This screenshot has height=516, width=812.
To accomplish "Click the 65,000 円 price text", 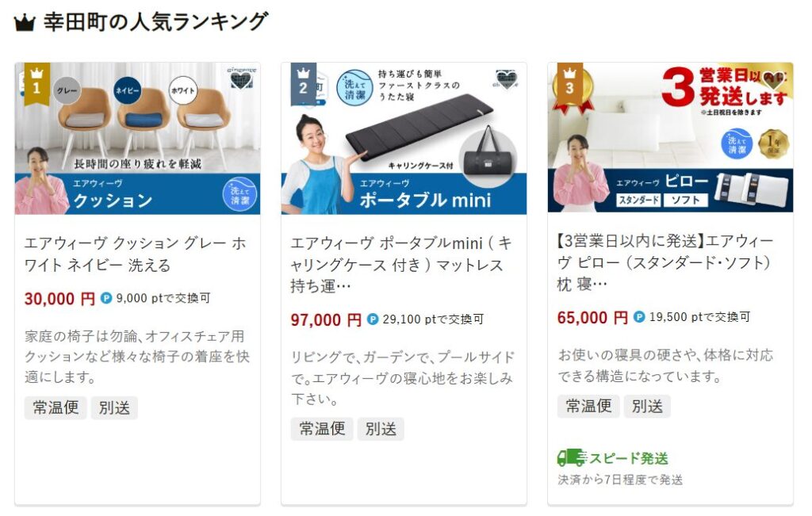I will coord(592,317).
